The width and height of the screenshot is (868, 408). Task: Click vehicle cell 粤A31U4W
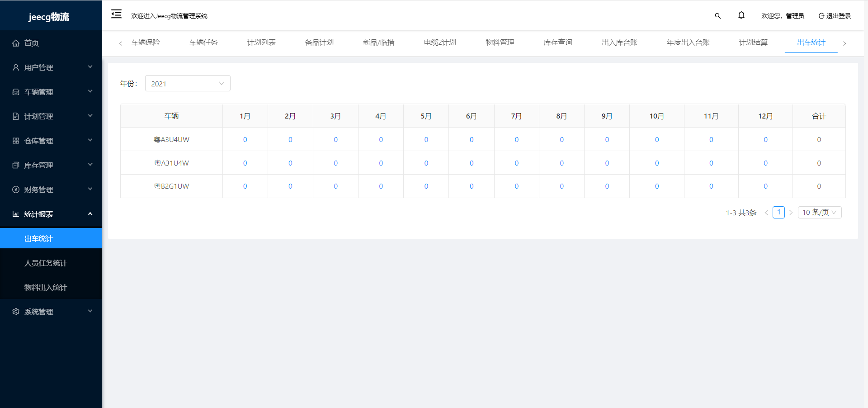[x=171, y=163]
